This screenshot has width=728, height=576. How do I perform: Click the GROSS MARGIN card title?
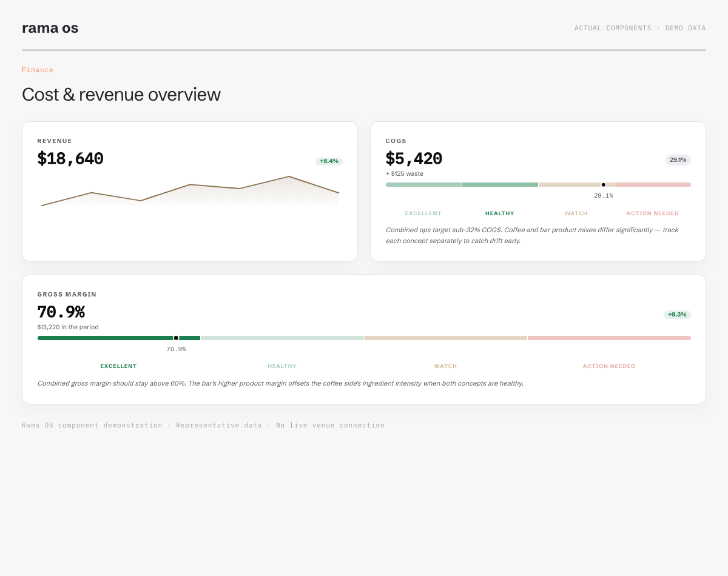pos(67,295)
